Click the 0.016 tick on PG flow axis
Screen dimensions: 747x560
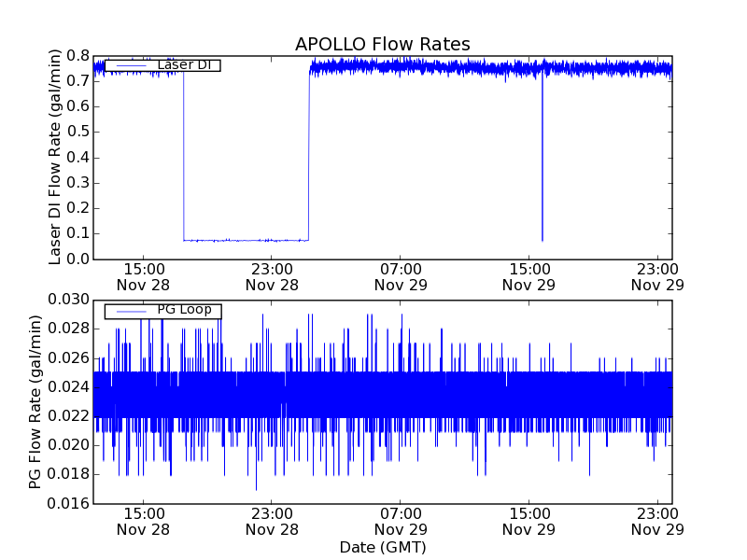pos(68,503)
